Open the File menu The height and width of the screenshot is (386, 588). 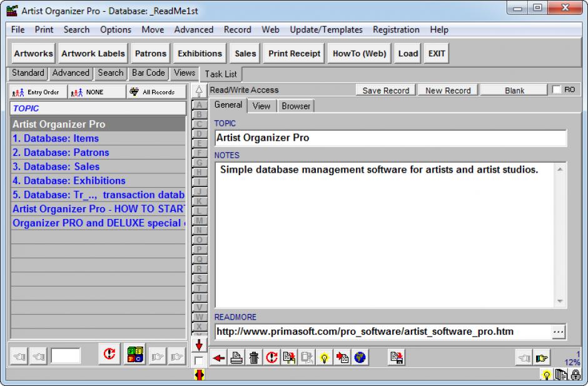pos(18,29)
